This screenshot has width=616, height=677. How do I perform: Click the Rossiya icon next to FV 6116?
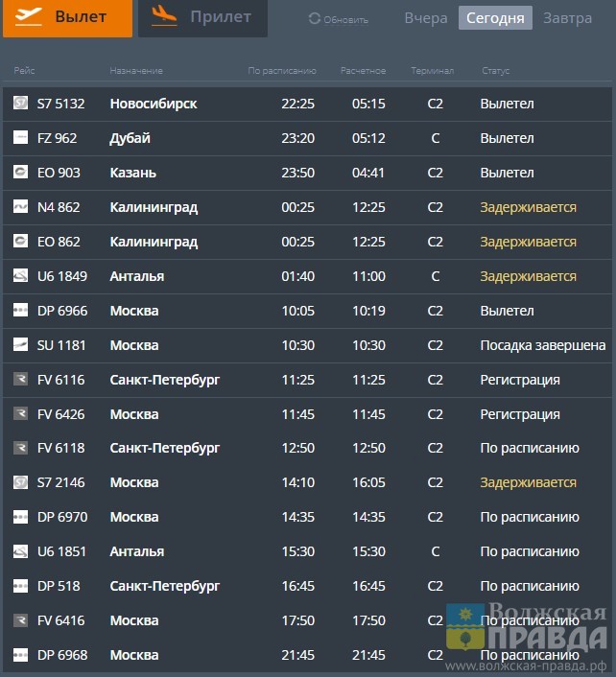click(20, 380)
